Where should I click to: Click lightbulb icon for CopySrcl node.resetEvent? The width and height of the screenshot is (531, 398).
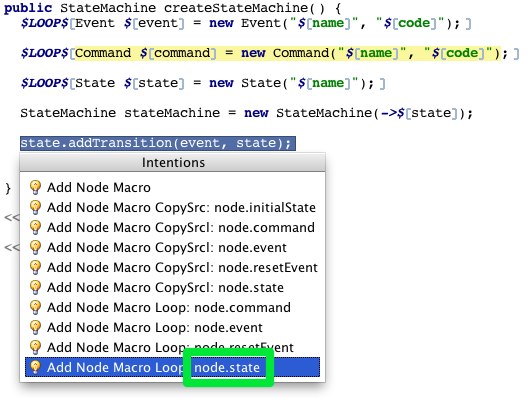point(35,267)
